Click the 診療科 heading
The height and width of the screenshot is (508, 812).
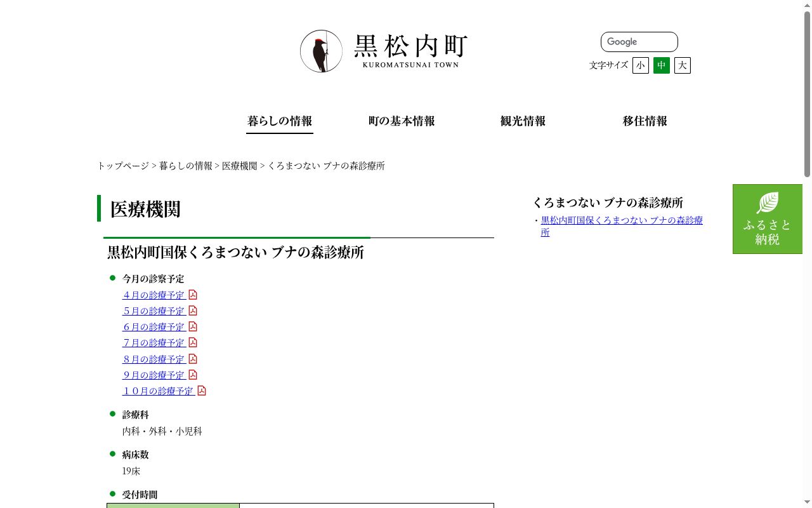point(136,415)
